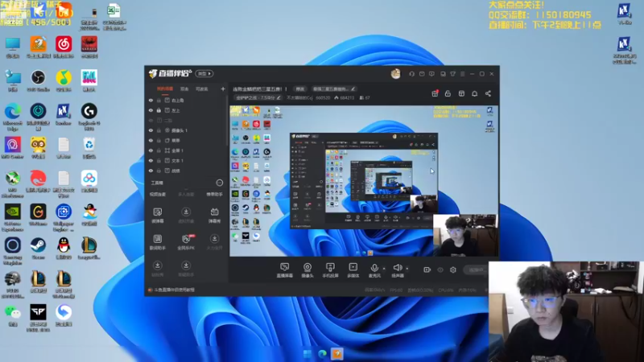Open the usage tutorial link at bottom left
644x362 pixels.
pos(174,290)
